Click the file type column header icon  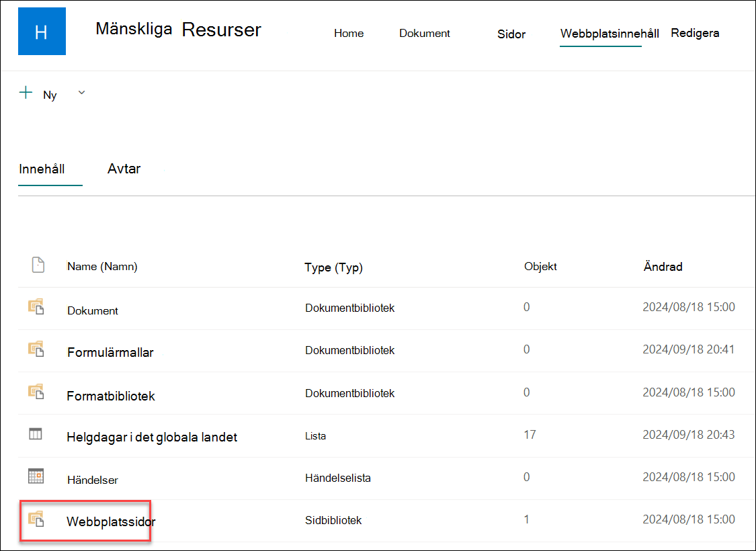pyautogui.click(x=38, y=265)
